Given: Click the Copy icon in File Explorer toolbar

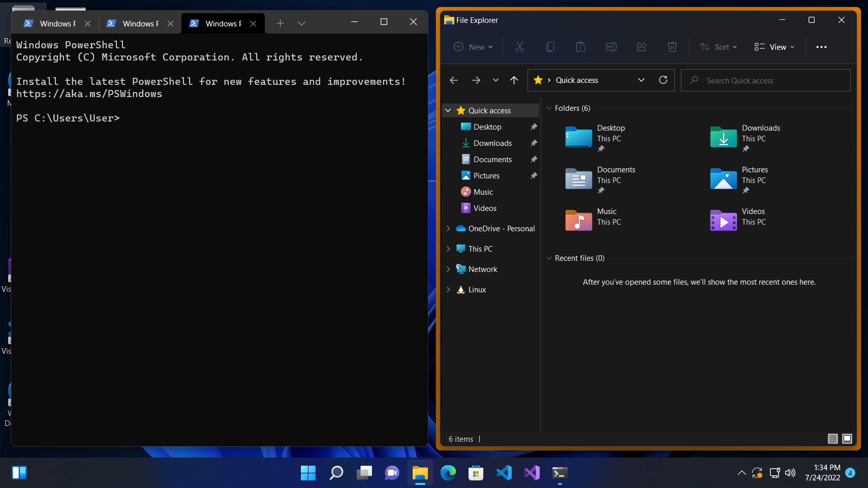Looking at the screenshot, I should click(550, 47).
